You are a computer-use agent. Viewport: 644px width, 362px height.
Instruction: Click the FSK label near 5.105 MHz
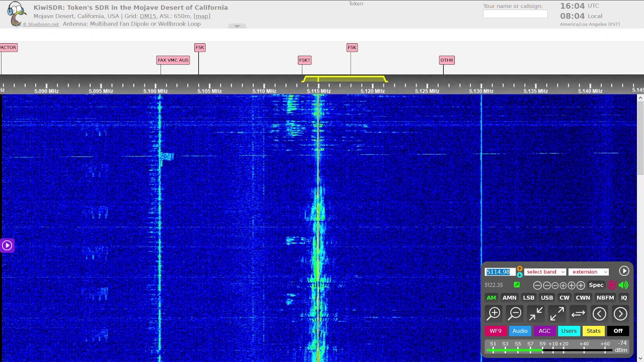[200, 47]
